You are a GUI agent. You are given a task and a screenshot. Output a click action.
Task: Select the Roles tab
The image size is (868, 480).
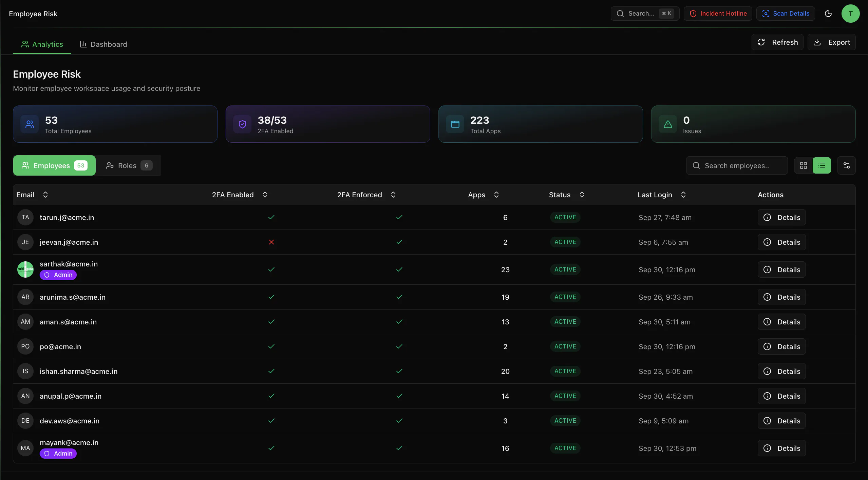[129, 165]
